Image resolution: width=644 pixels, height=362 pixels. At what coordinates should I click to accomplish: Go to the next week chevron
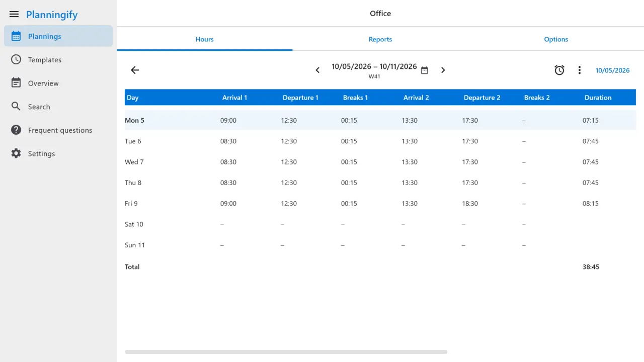click(443, 70)
